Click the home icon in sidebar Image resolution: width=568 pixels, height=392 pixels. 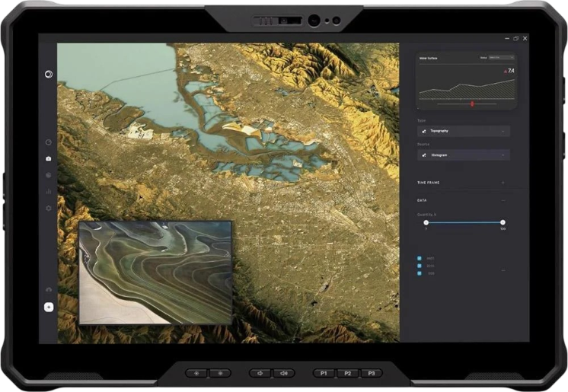coord(49,289)
